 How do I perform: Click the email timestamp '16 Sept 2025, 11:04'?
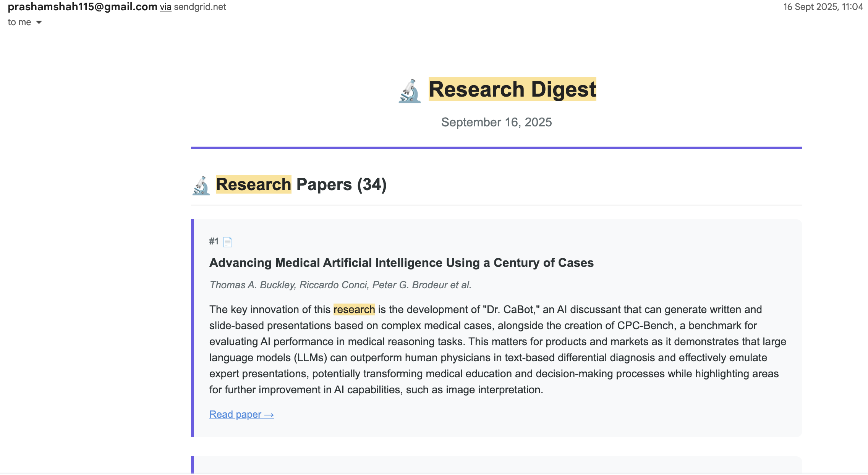(x=822, y=6)
